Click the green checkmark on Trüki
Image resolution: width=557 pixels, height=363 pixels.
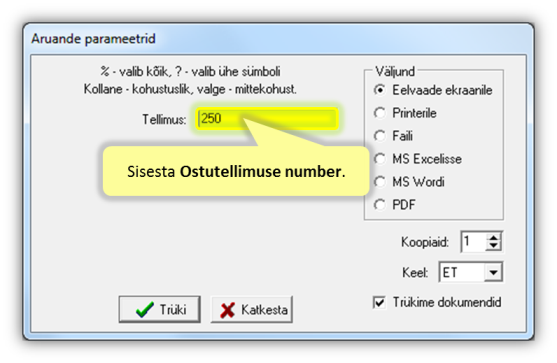(x=145, y=310)
